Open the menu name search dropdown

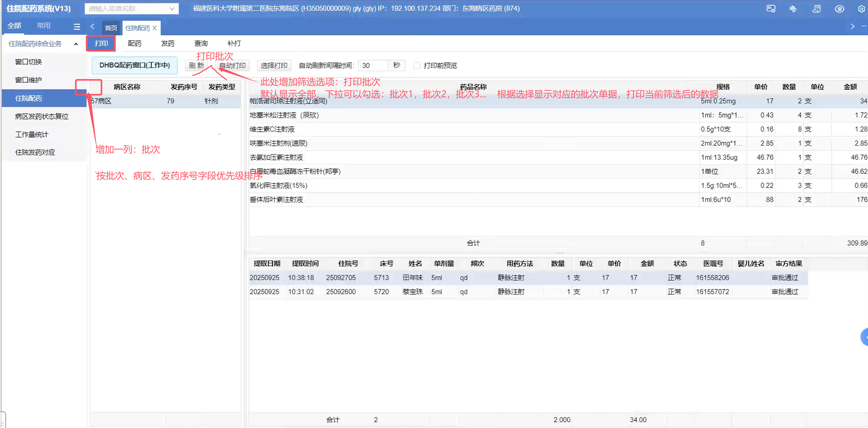[x=172, y=9]
